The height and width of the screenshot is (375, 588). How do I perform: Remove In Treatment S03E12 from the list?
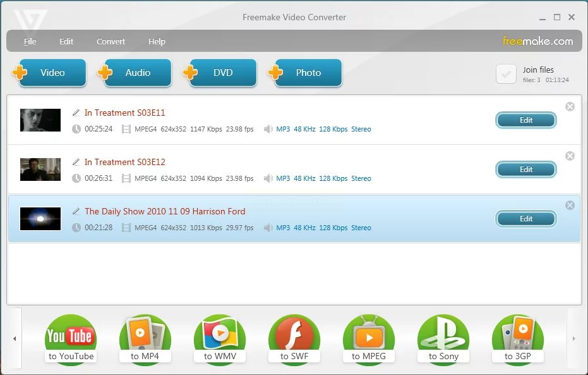[570, 156]
